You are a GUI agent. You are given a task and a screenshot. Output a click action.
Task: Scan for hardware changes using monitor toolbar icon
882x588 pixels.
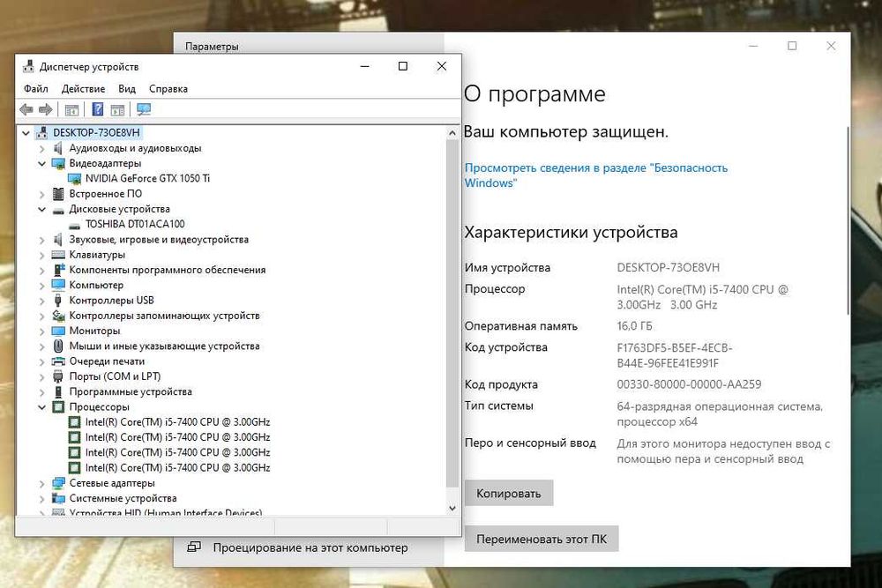click(144, 109)
